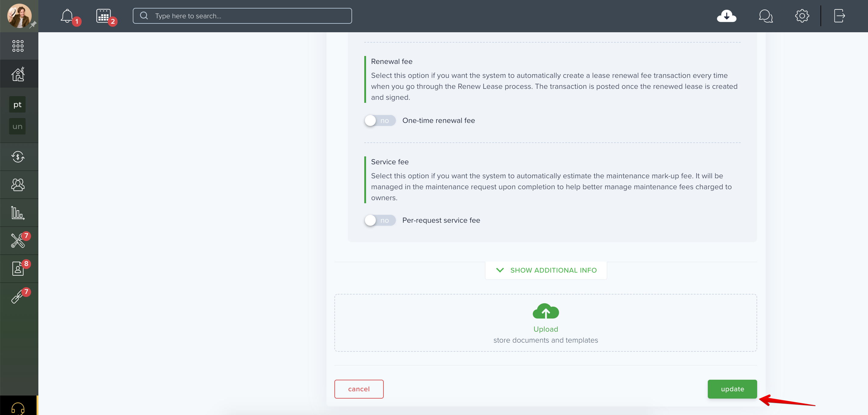Click the 'Service fee' heading

(x=390, y=162)
